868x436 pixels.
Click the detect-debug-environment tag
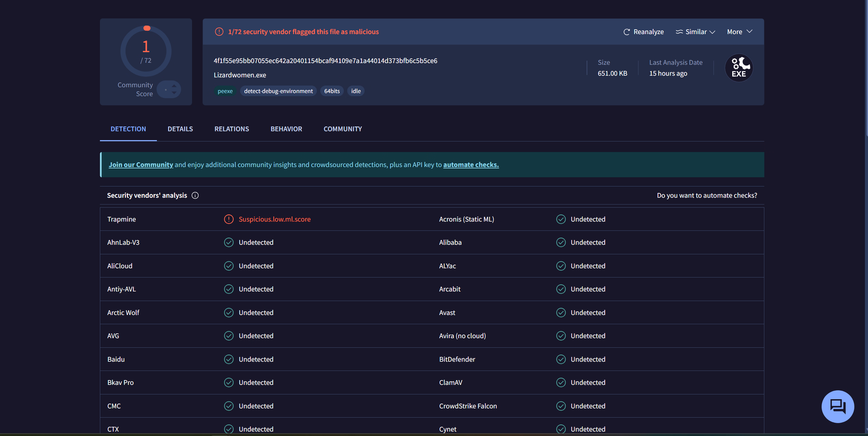pos(278,91)
